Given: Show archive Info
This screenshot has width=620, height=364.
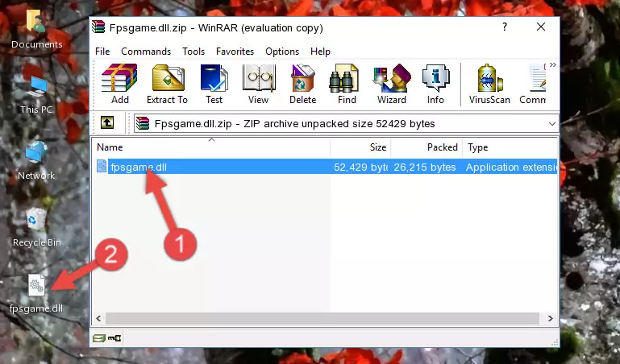Looking at the screenshot, I should tap(435, 84).
